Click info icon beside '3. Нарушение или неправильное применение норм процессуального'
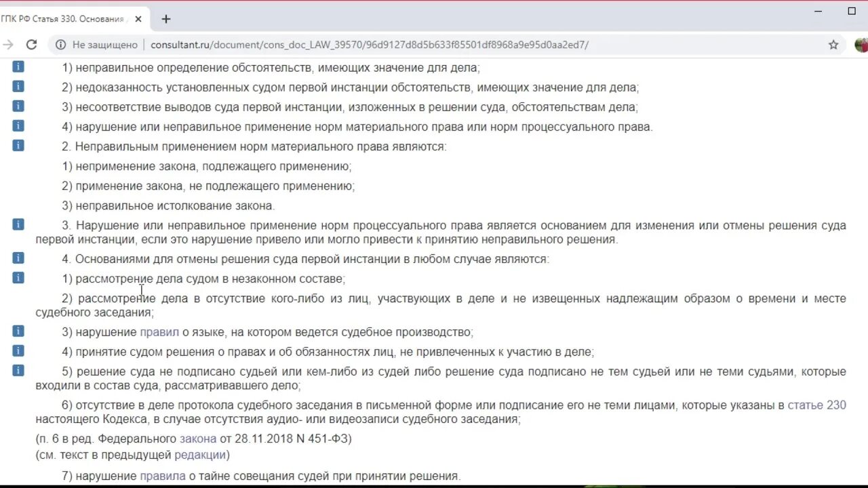Viewport: 868px width, 488px height. tap(18, 224)
